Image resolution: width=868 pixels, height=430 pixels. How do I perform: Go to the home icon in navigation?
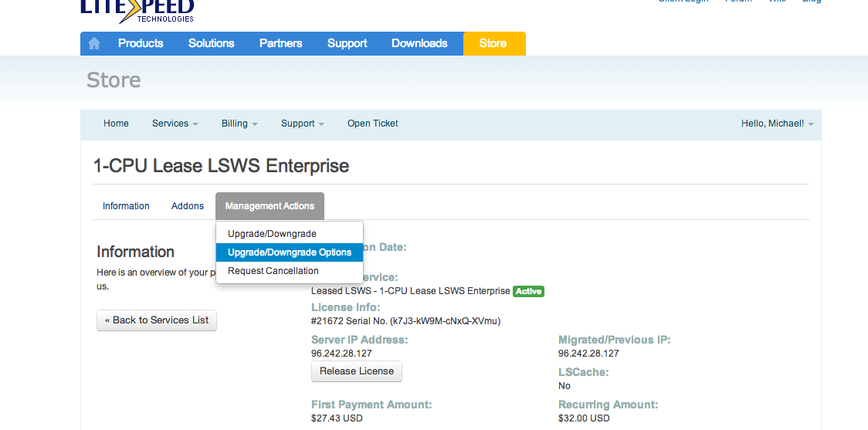point(94,44)
